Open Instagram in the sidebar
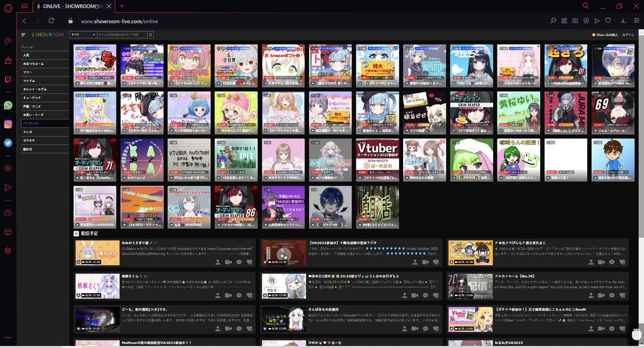Viewport: 644px width, 348px height. pos(8,124)
